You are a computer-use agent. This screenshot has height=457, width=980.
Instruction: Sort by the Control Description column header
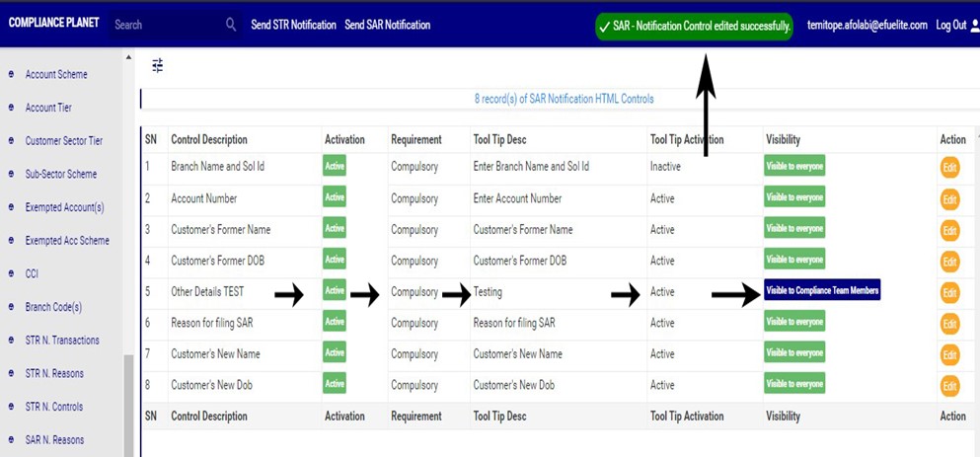tap(209, 140)
